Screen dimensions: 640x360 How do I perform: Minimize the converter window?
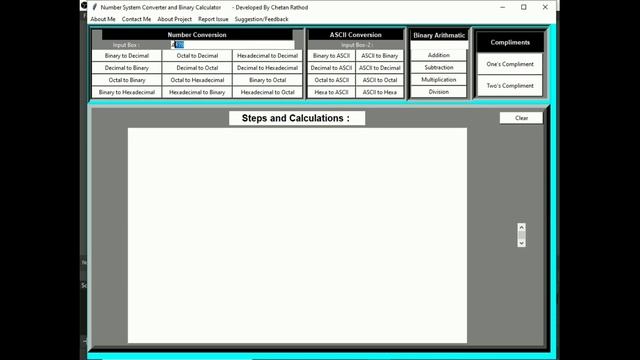[502, 7]
